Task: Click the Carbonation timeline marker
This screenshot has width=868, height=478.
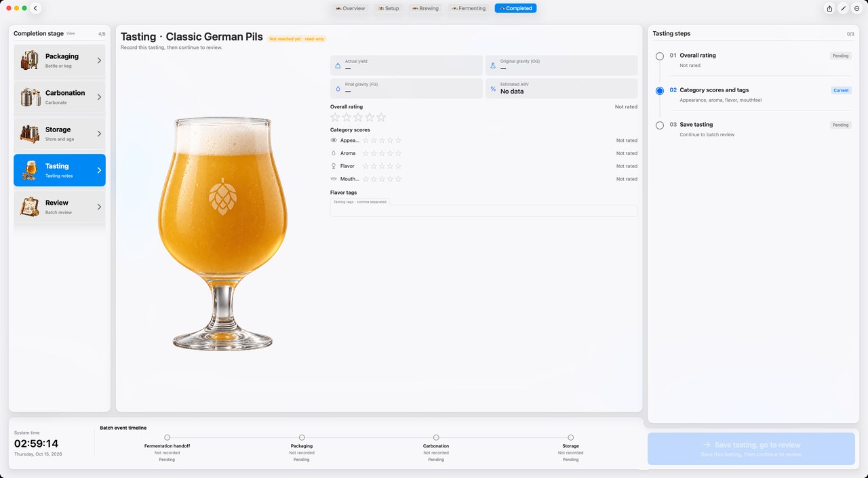Action: click(436, 437)
